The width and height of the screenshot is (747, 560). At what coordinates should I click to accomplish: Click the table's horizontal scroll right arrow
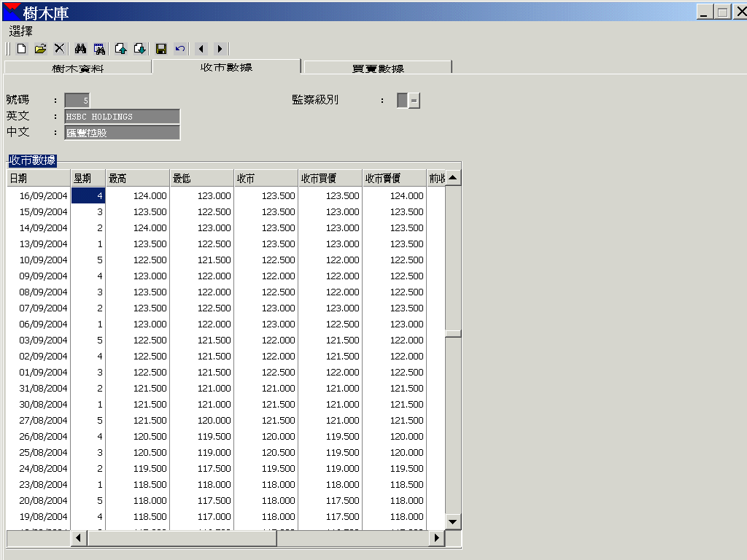(x=437, y=538)
